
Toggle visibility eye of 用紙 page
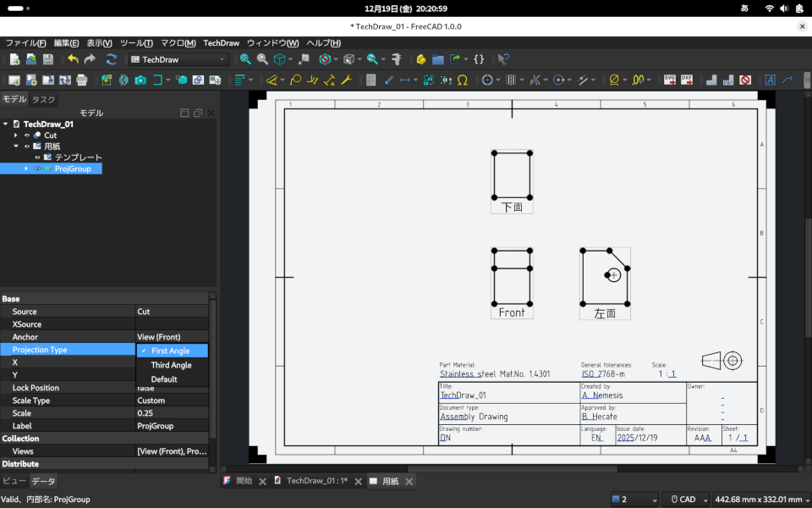pos(27,146)
